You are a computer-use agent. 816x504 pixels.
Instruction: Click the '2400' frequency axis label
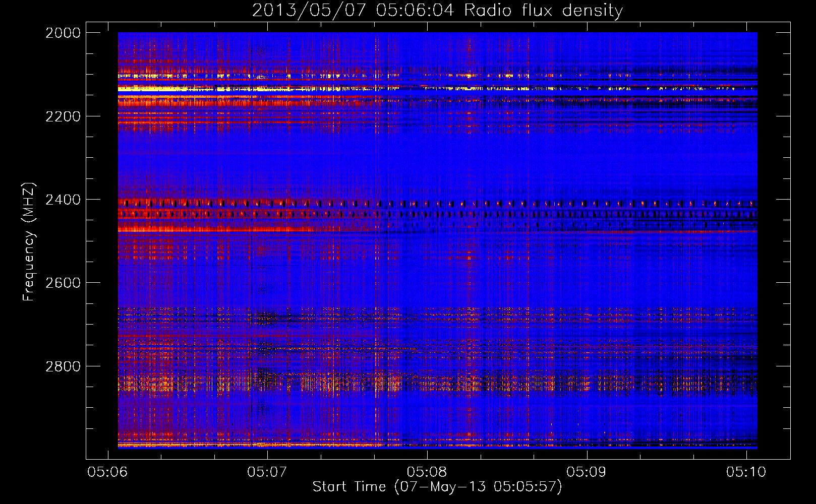pos(63,200)
